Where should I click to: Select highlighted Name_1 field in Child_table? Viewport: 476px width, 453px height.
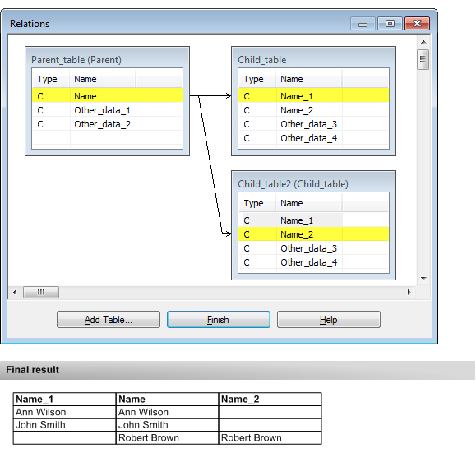[x=313, y=96]
